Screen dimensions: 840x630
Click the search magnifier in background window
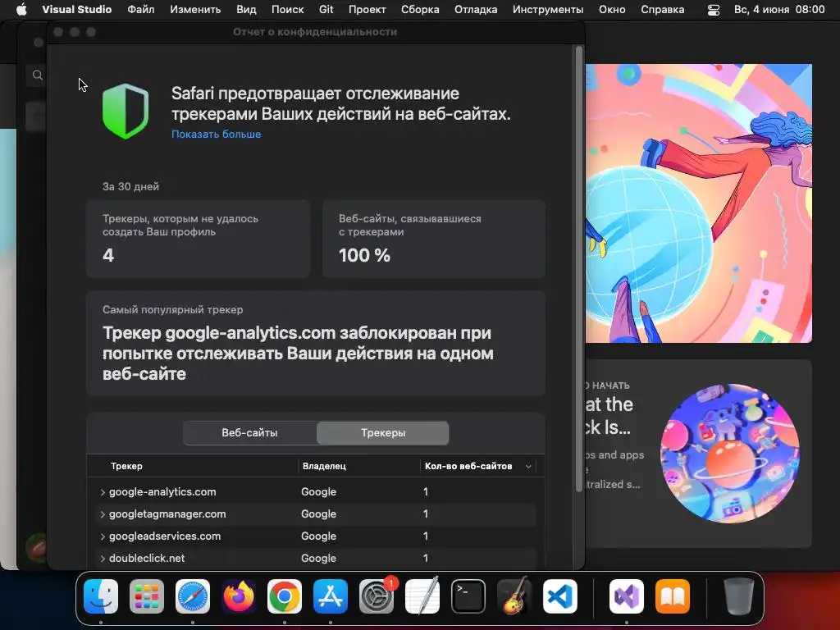[x=38, y=75]
